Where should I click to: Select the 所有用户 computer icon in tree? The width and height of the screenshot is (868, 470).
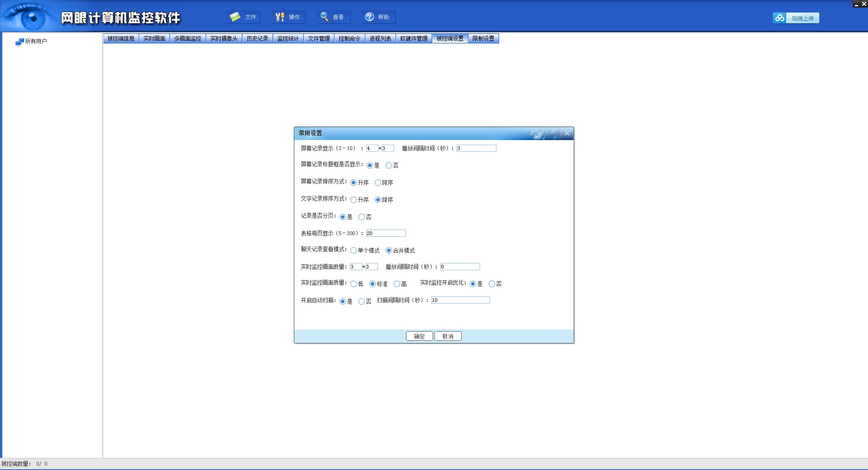[x=19, y=42]
